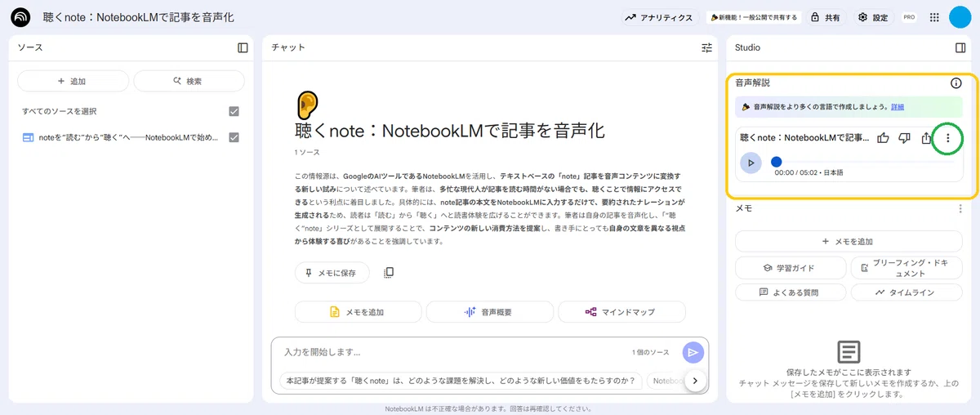The width and height of the screenshot is (980, 415).
Task: Toggle すべてのソースを選択 checkbox
Action: pyautogui.click(x=234, y=111)
